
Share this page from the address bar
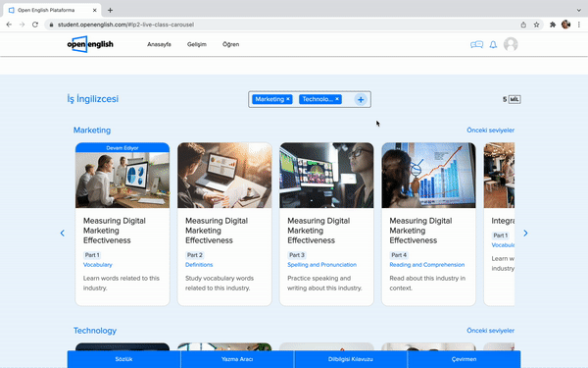click(x=523, y=25)
